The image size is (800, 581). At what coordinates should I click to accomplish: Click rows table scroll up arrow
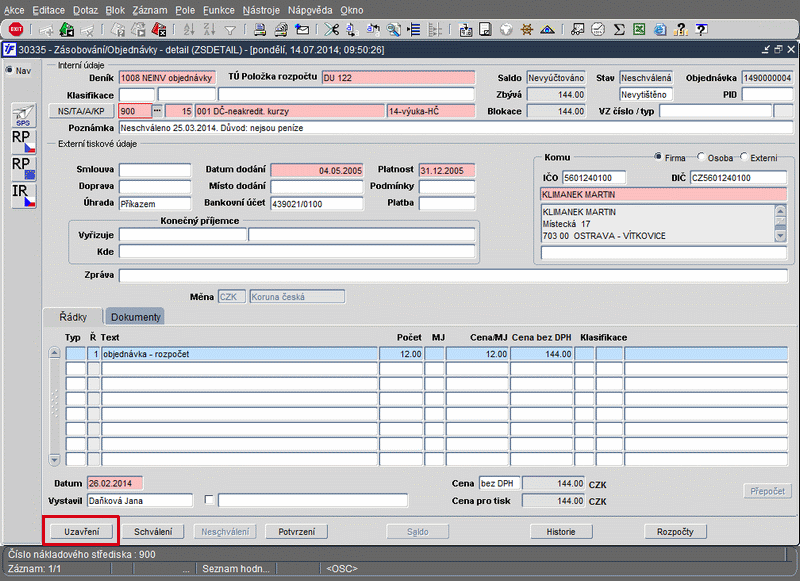[x=55, y=353]
